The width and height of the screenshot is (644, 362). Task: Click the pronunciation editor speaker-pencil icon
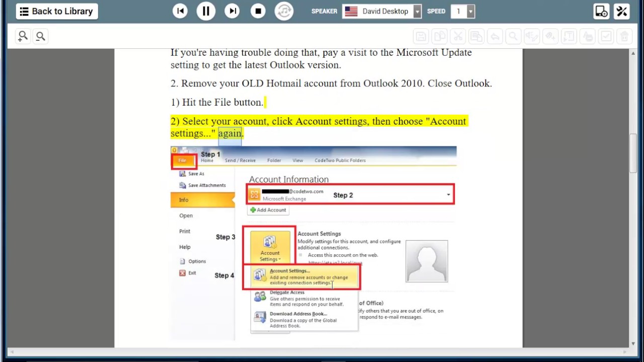tap(532, 36)
